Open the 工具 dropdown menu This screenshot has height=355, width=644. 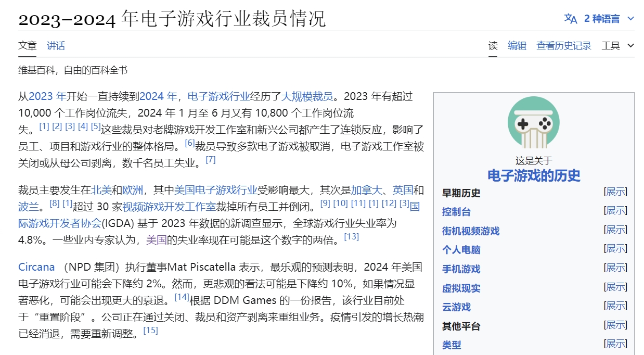click(x=618, y=46)
